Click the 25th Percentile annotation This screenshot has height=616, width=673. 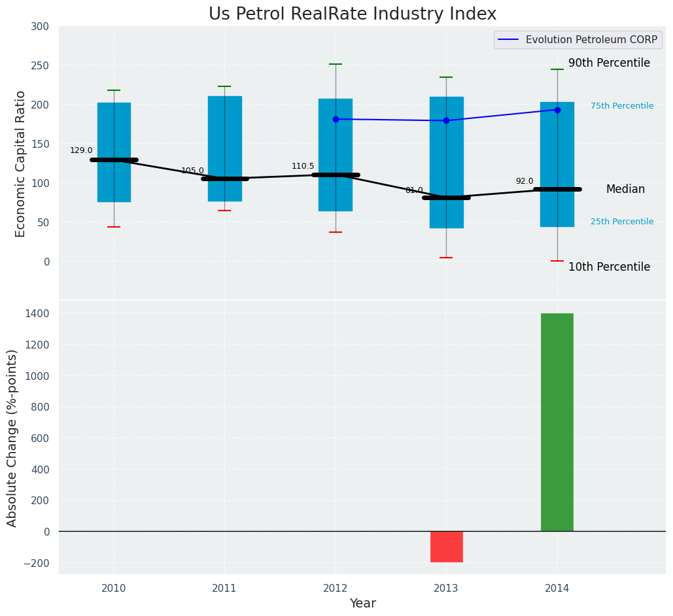pos(621,222)
